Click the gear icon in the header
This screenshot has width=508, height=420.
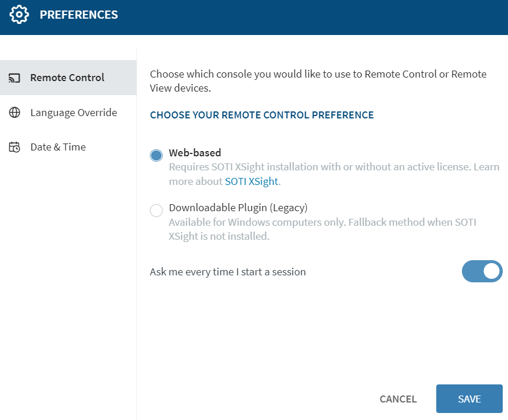point(19,14)
